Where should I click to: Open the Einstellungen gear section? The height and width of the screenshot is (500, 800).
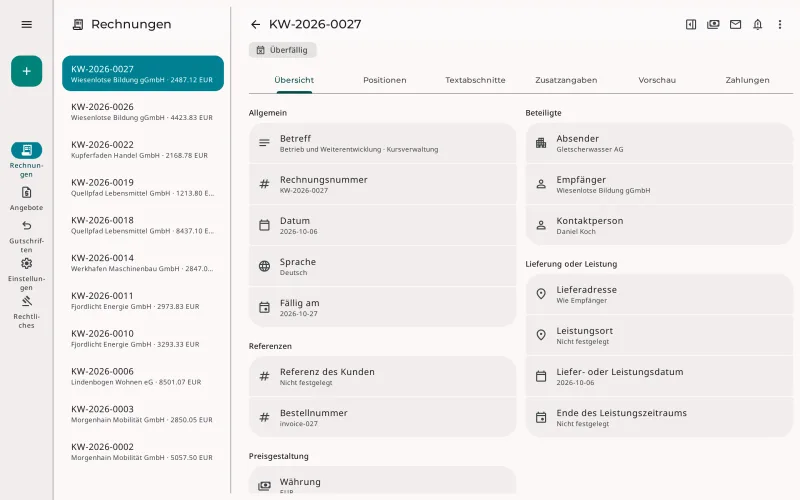(x=27, y=274)
